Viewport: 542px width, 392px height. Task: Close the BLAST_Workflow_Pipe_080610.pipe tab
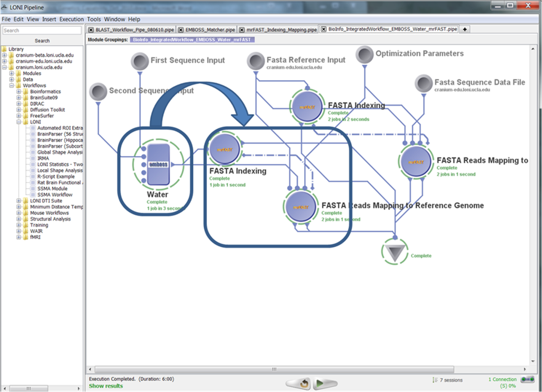(x=91, y=30)
